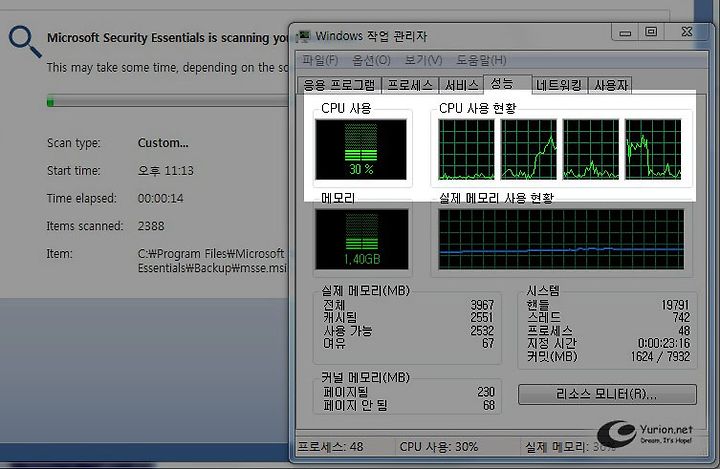Click the 'Items scanned:' label
The image size is (720, 469).
pyautogui.click(x=85, y=226)
